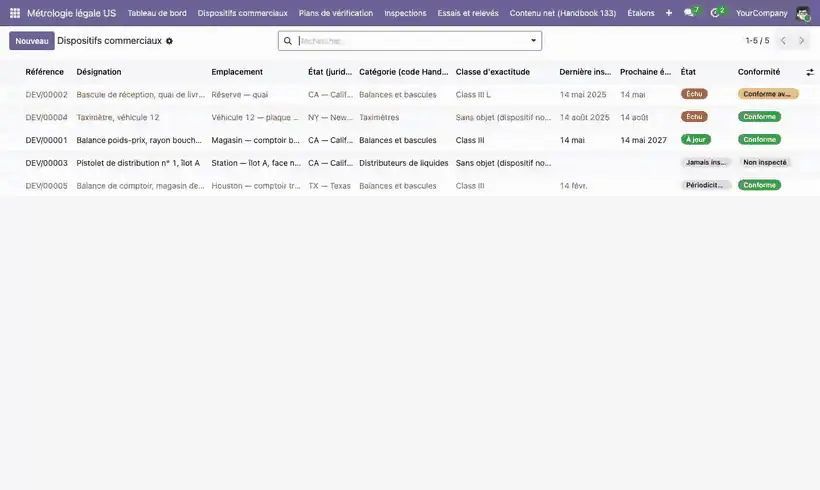Sort by the Classe d'exactitude column header

click(493, 72)
